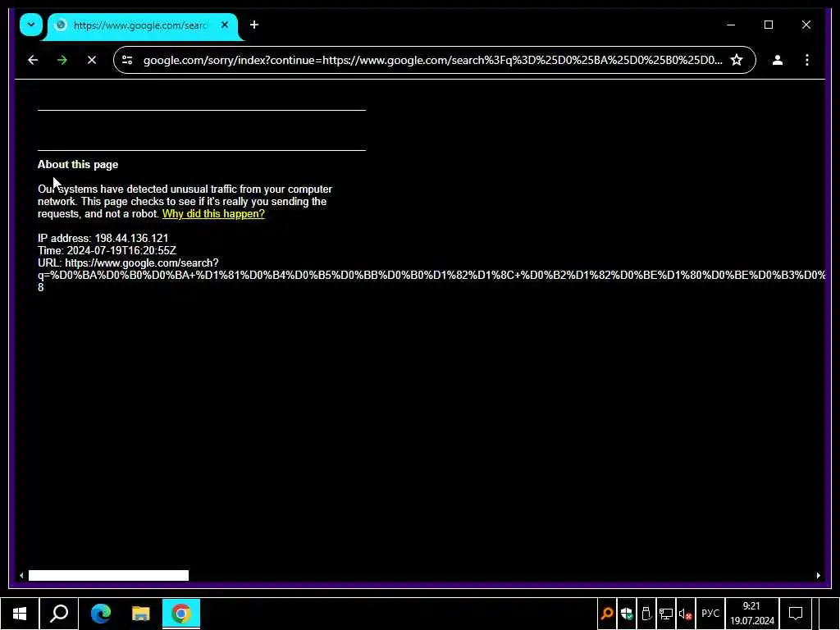View site information icon in address bar
This screenshot has height=630, width=840.
[x=127, y=60]
